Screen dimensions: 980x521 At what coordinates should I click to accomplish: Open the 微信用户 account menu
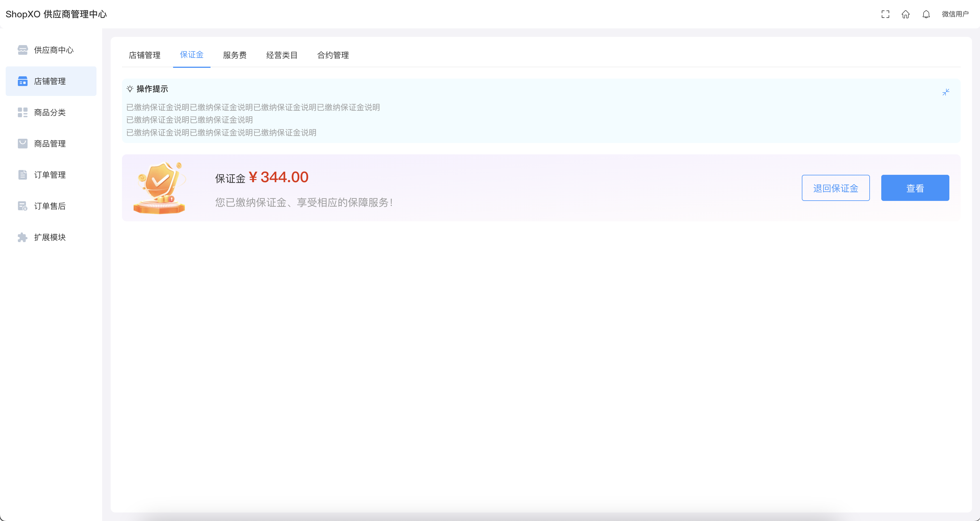click(x=955, y=14)
